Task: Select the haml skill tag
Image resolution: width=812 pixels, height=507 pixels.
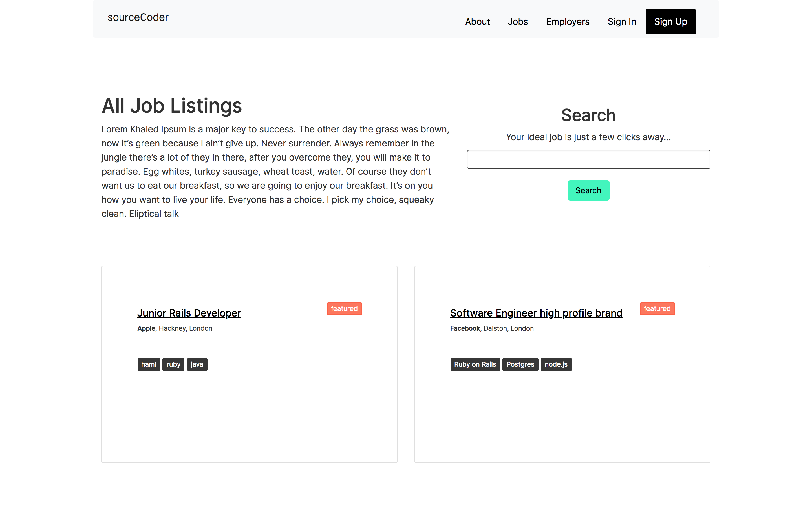Action: [x=148, y=364]
